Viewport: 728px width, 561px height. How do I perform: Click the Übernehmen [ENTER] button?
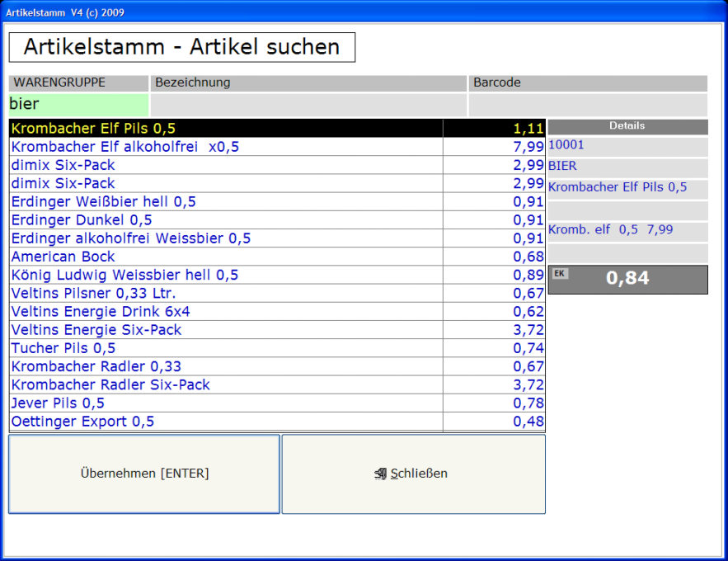144,474
